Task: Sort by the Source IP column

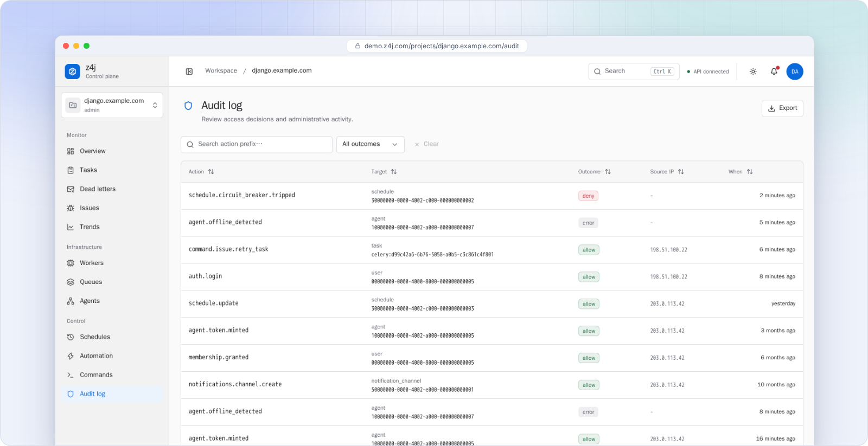Action: [x=667, y=172]
